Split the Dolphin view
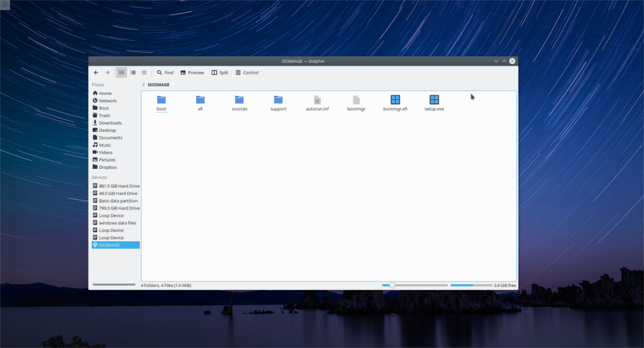Image resolution: width=644 pixels, height=348 pixels. (219, 72)
